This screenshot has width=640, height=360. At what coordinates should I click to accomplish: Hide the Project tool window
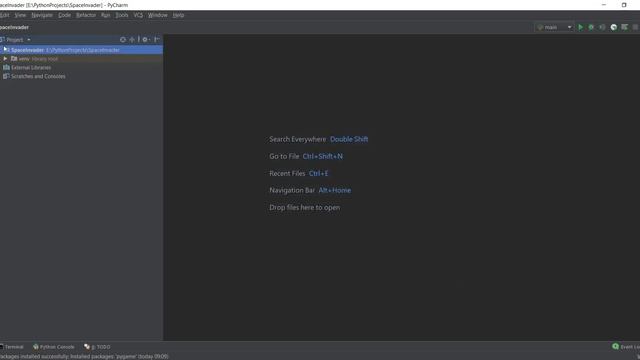(157, 40)
